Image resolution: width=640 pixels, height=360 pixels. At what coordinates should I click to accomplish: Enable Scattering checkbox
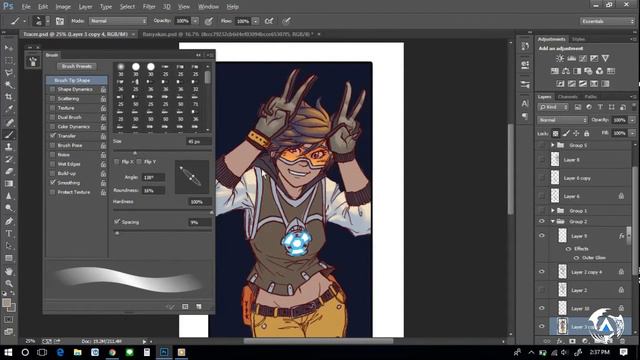[x=52, y=98]
